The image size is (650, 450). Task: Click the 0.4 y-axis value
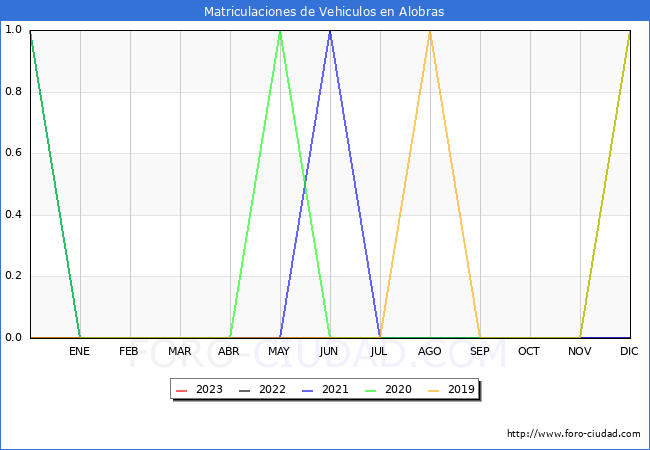[x=13, y=214]
